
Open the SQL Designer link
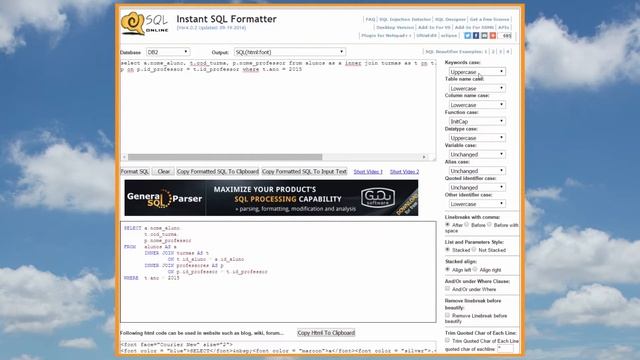(x=450, y=20)
